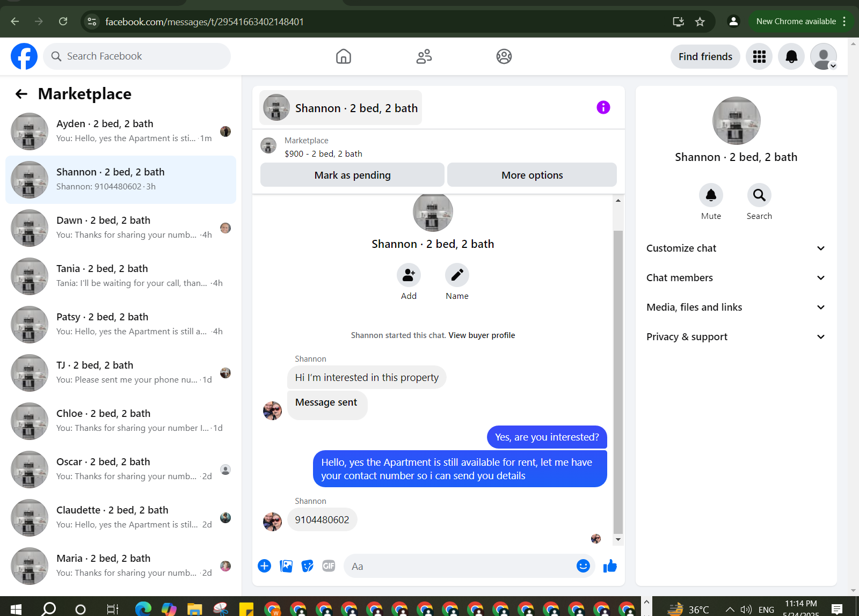859x616 pixels.
Task: Open the Groups icon in top navigation
Action: (504, 56)
